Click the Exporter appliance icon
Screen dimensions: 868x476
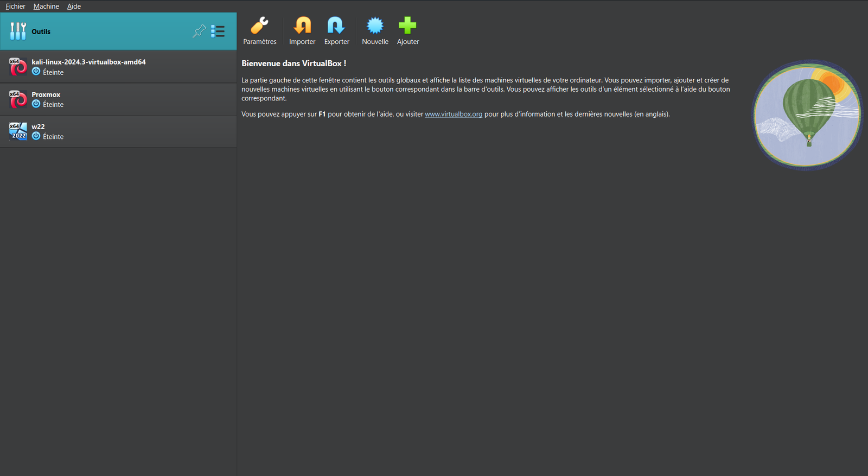[336, 26]
